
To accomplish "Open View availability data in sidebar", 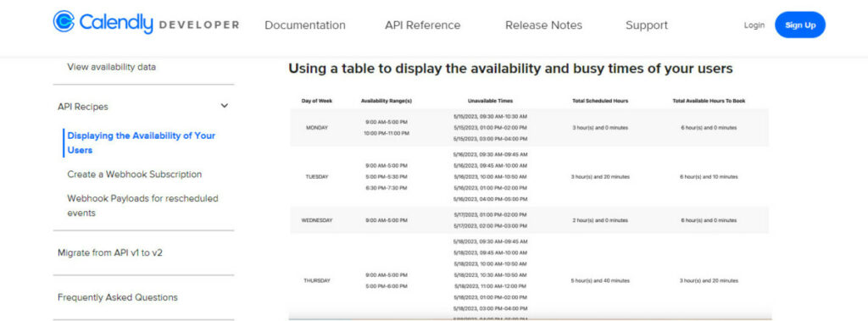I will (x=112, y=67).
